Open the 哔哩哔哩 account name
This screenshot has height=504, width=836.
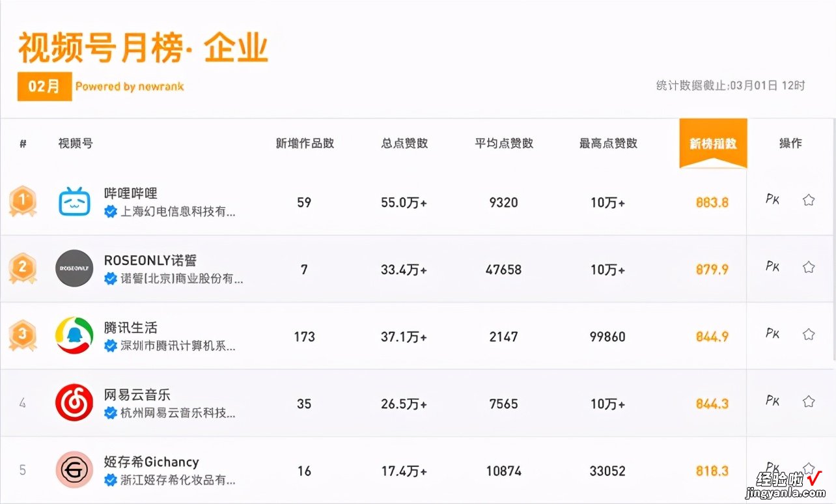tap(131, 193)
